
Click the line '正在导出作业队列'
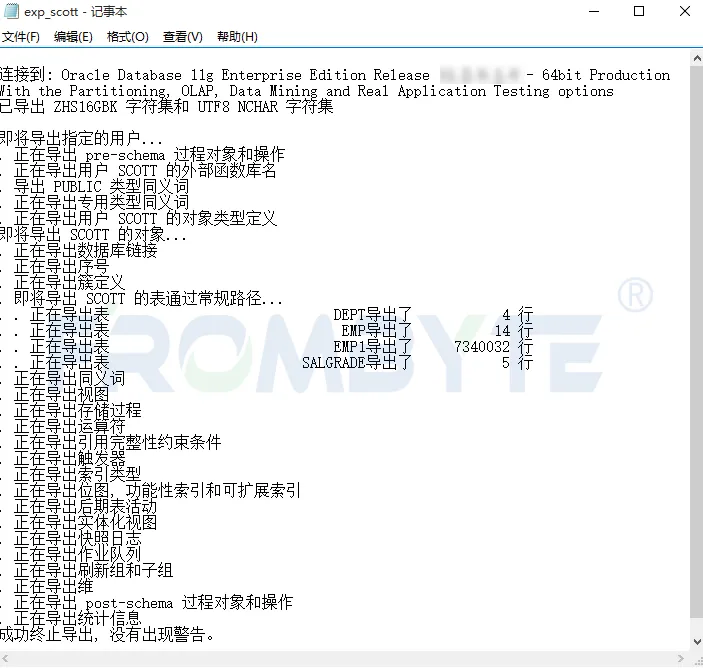click(77, 555)
